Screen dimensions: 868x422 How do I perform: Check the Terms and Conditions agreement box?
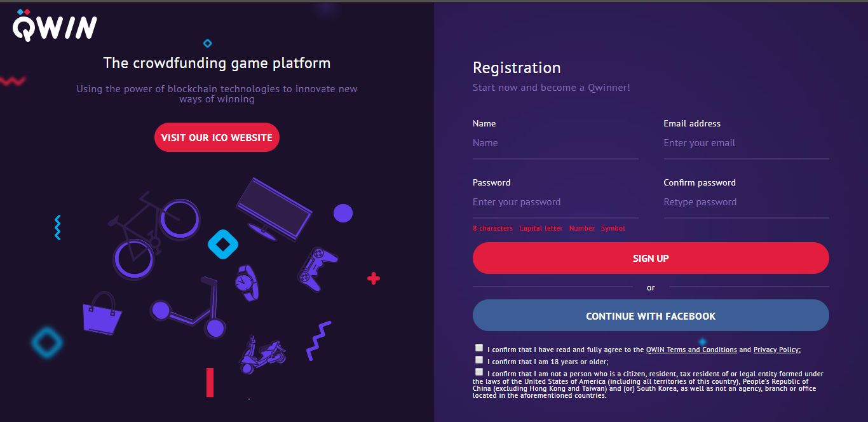point(479,348)
